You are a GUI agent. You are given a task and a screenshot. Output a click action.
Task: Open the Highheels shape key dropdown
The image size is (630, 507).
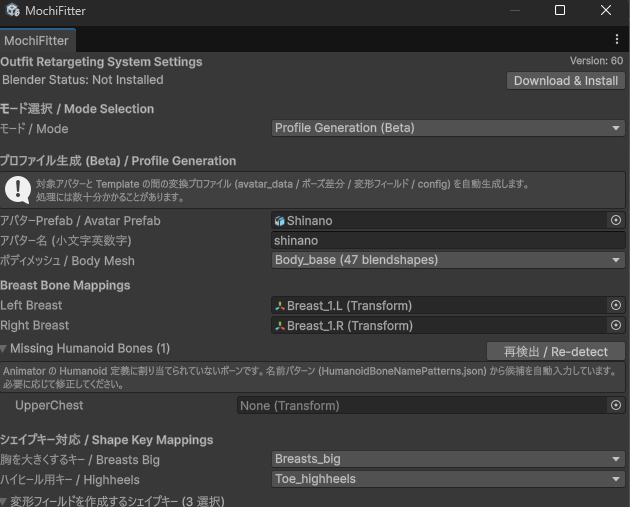[448, 479]
